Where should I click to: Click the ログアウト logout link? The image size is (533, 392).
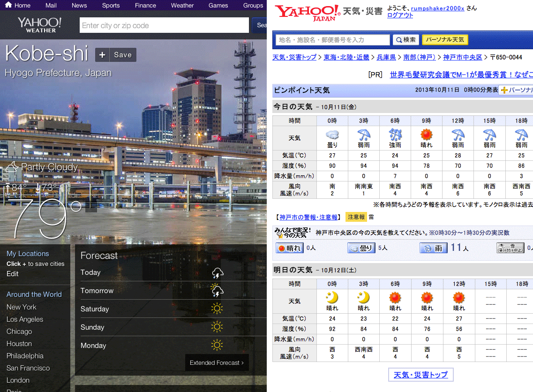pyautogui.click(x=400, y=15)
